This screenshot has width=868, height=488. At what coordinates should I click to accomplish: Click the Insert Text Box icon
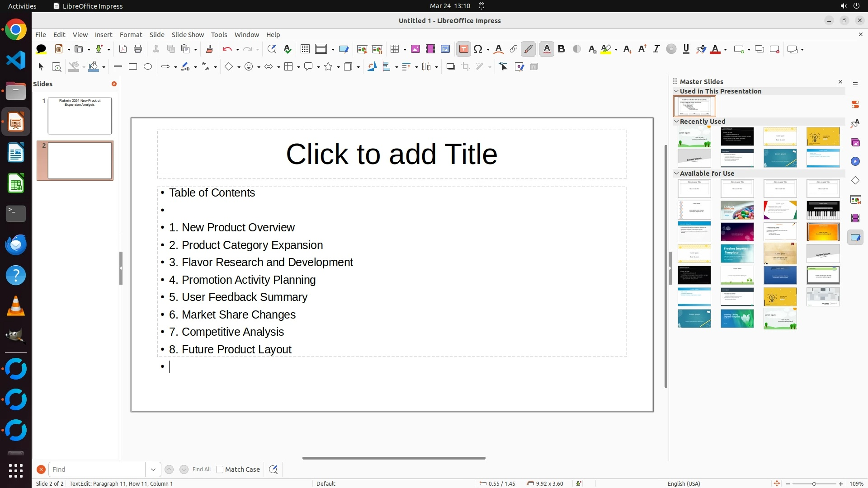coord(463,49)
